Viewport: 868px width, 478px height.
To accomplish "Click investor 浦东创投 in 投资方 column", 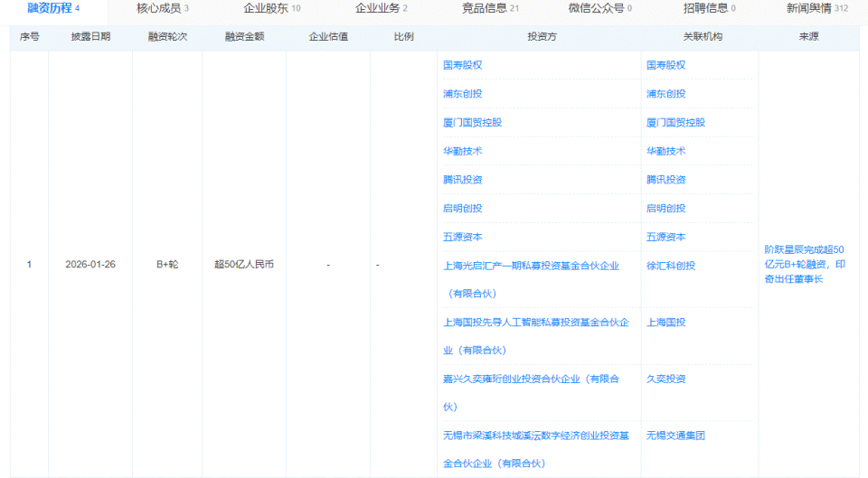I will coord(462,94).
